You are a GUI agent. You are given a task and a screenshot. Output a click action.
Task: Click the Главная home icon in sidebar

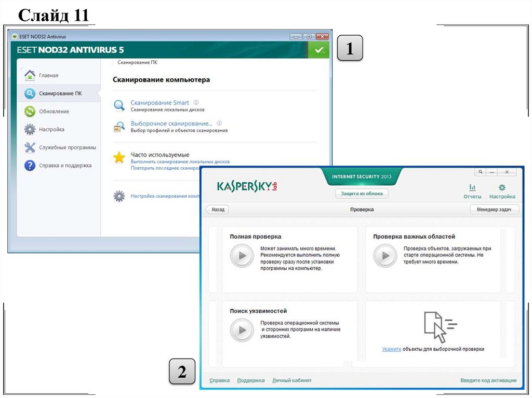[30, 75]
